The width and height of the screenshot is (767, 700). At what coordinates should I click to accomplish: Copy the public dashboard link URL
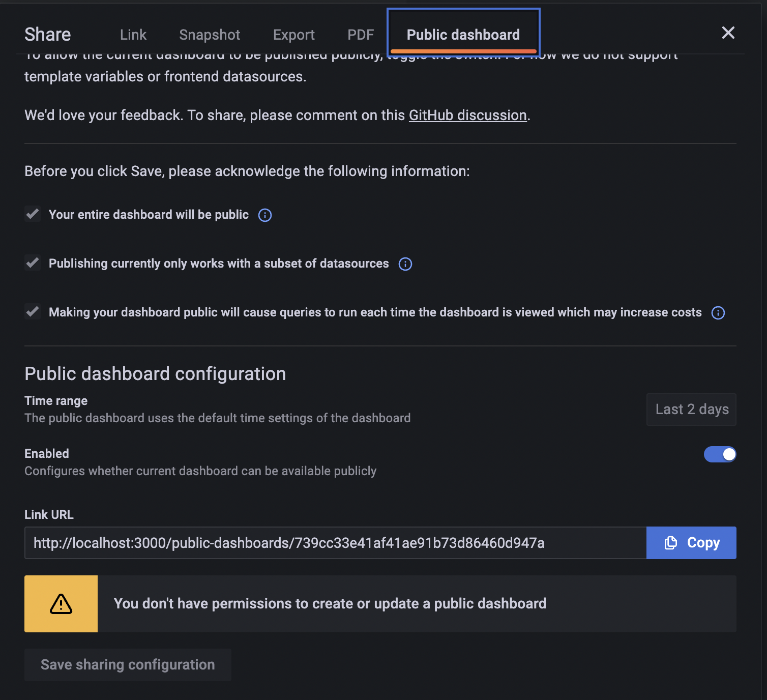(x=691, y=542)
